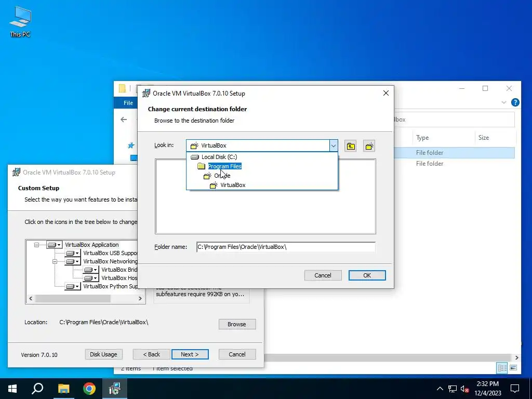Click OK in the destination folder dialog
This screenshot has width=532, height=399.
click(367, 275)
